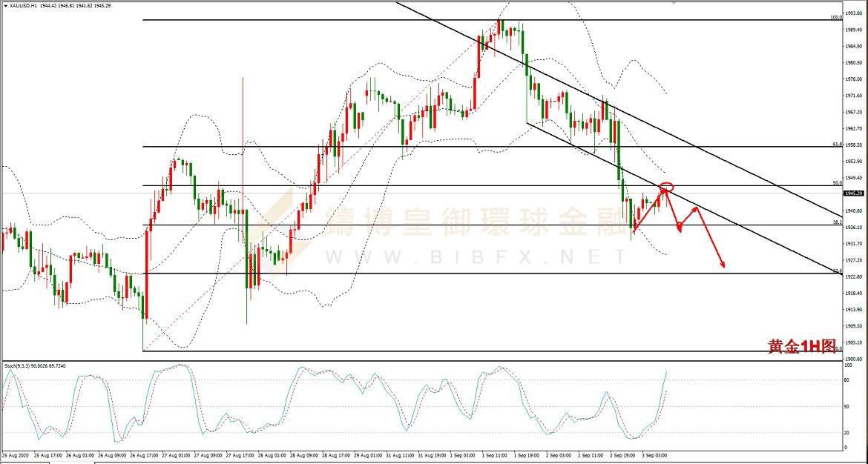Screen dimensions: 868x464
Task: Click the 50.0 Fibonacci level label
Action: click(836, 182)
